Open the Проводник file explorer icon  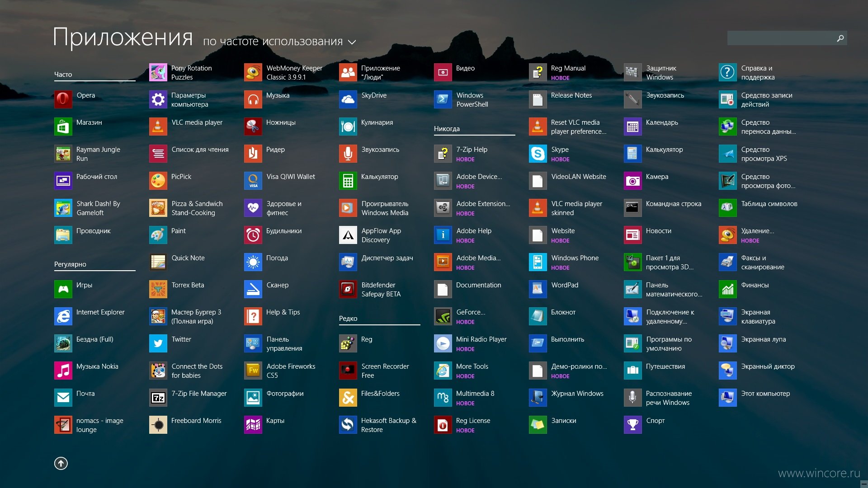pos(63,235)
